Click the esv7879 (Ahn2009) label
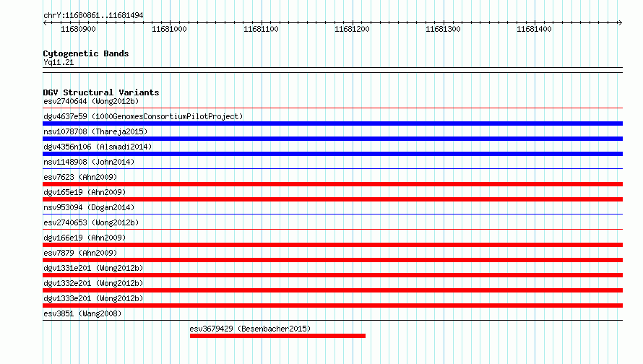 (80, 253)
